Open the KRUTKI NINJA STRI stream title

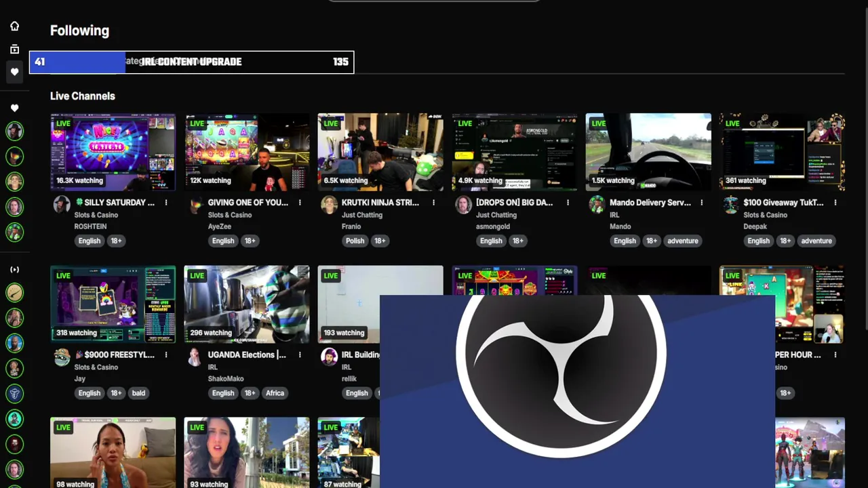tap(380, 203)
